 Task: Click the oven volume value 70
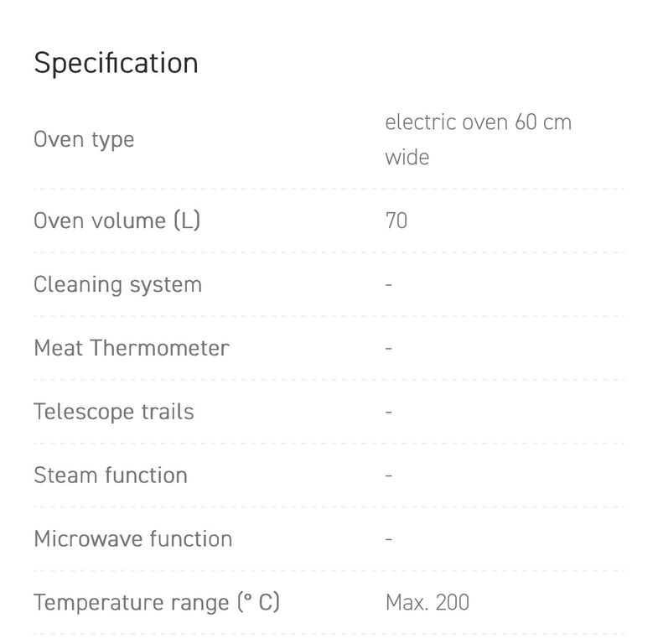click(396, 221)
